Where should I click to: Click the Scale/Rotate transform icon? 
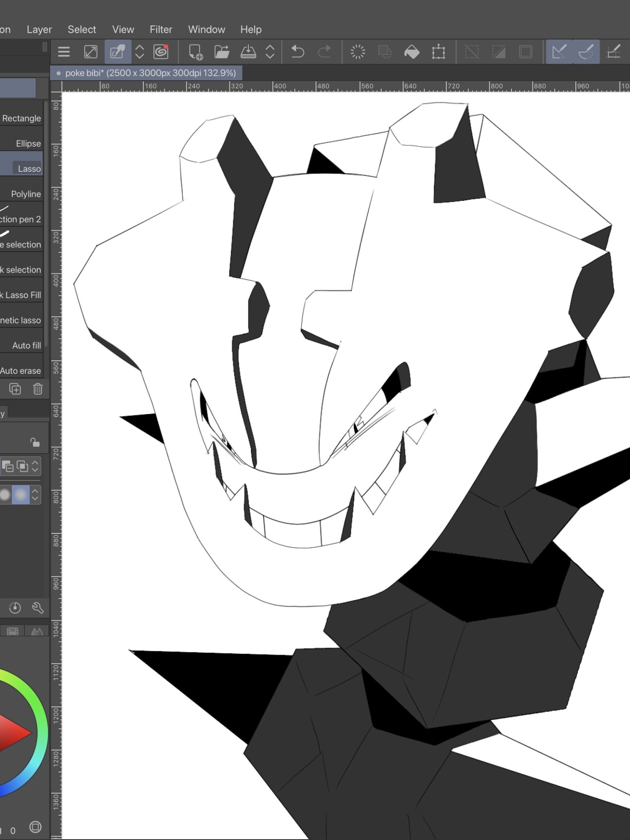point(438,52)
